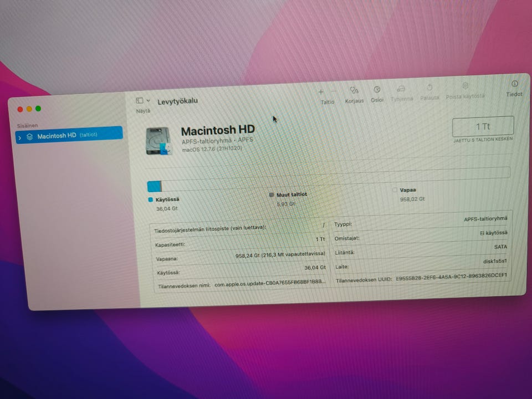This screenshot has height=399, width=532.
Task: Click the volume layers icon in sidebar
Action: (x=30, y=137)
